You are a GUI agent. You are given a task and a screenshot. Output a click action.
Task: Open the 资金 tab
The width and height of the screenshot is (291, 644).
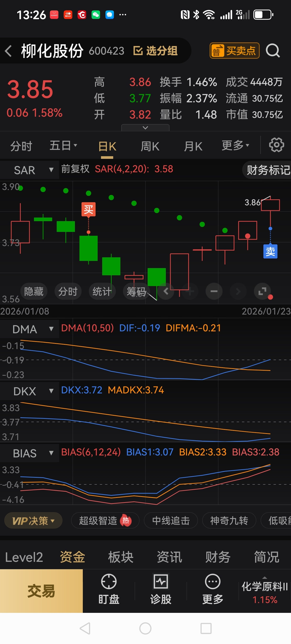click(x=73, y=557)
